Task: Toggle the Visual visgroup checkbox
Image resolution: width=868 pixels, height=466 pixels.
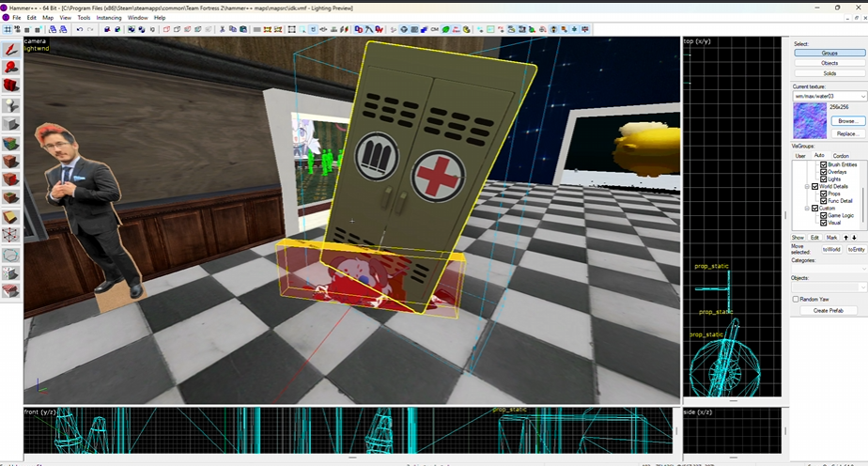Action: [823, 223]
